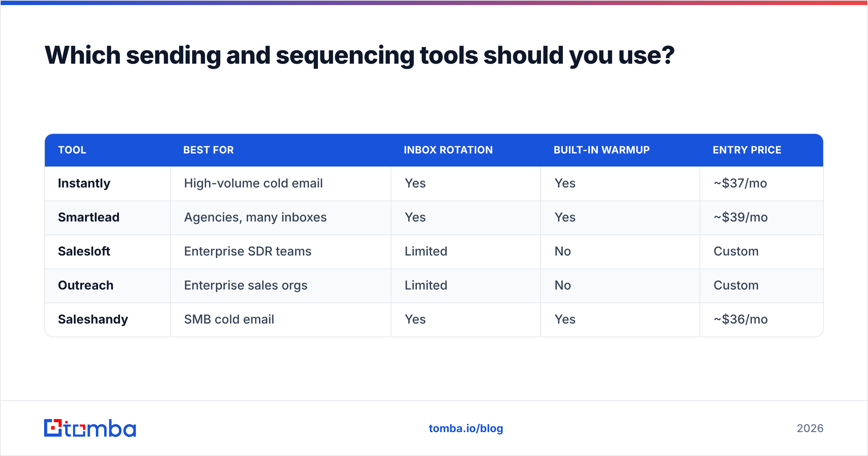Select the Smartlead tool name cell
Screen dimensions: 868x456
point(107,218)
